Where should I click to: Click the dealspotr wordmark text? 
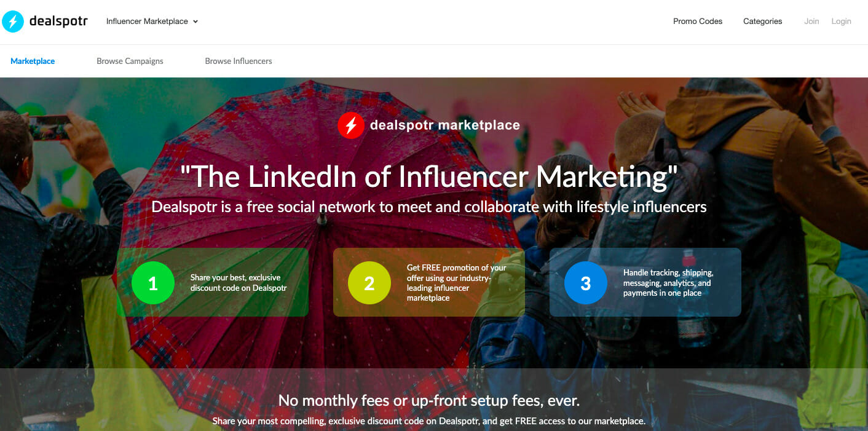coord(58,22)
